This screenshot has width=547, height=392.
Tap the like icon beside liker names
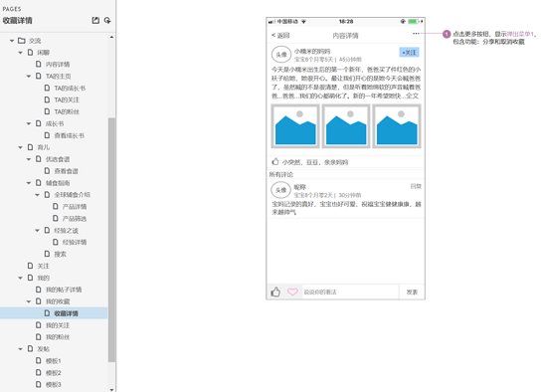click(275, 161)
